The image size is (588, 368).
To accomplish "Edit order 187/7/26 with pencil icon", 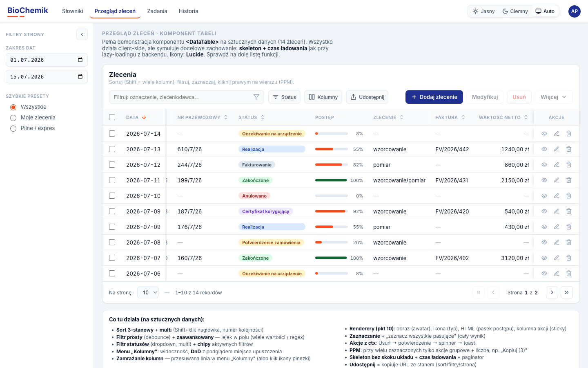I will click(x=557, y=211).
